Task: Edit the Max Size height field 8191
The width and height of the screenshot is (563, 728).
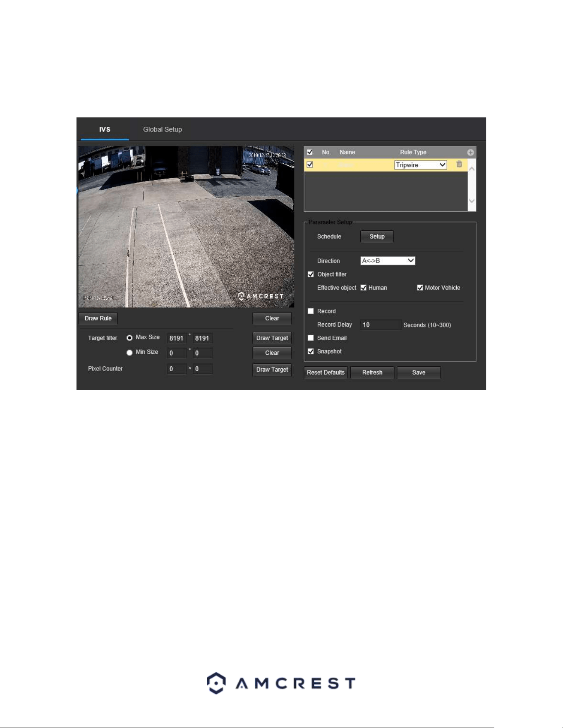Action: (x=203, y=338)
